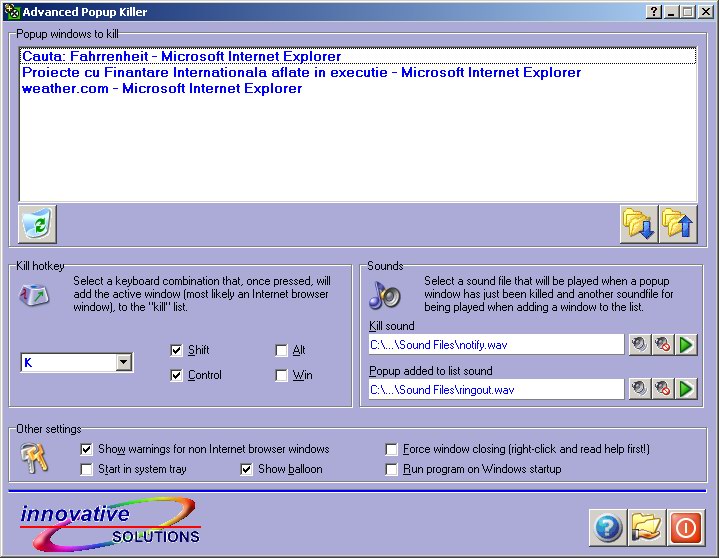Viewport: 719px width, 558px height.
Task: Click the Popup added to list sound path field
Action: 496,389
